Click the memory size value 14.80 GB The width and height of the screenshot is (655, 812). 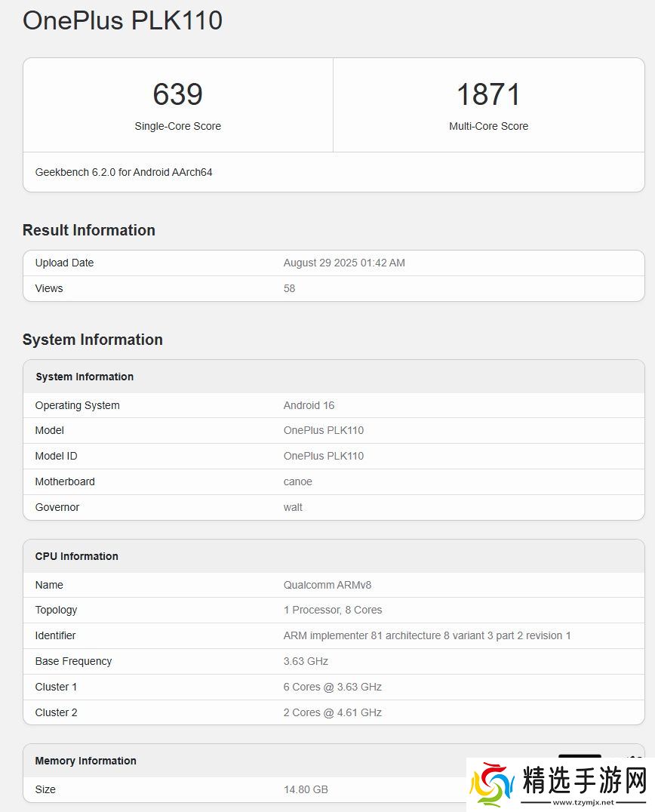[x=306, y=789]
